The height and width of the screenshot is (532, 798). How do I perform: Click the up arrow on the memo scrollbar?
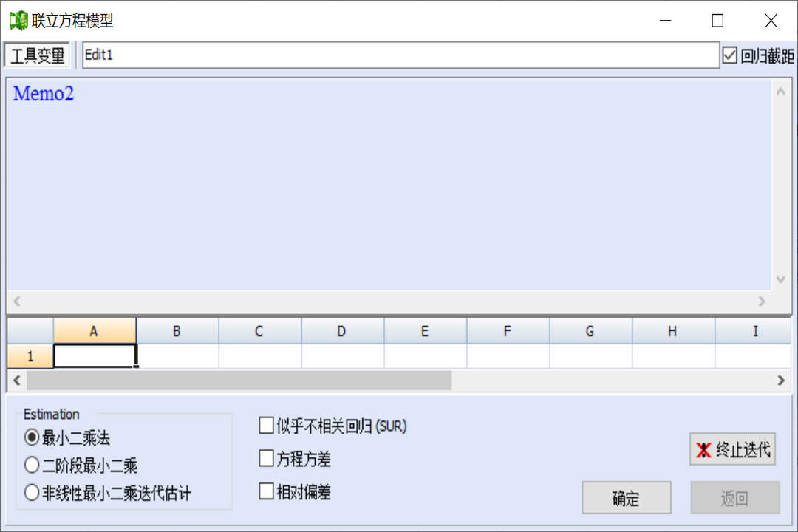tap(781, 92)
